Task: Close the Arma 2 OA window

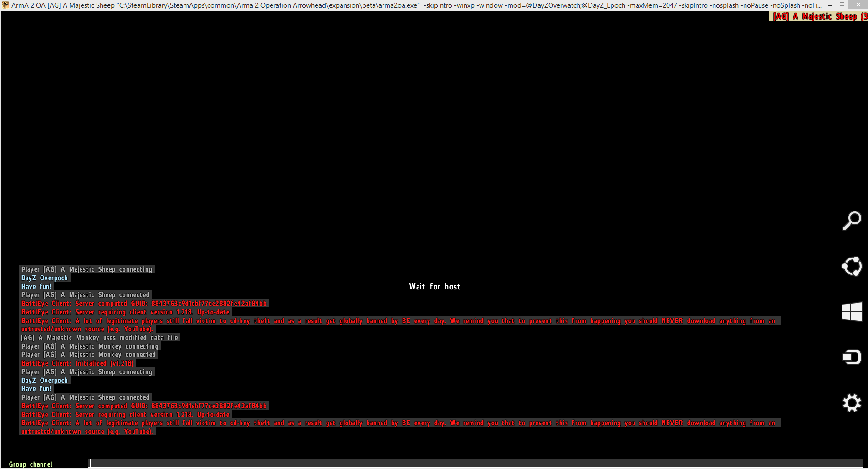Action: click(858, 5)
